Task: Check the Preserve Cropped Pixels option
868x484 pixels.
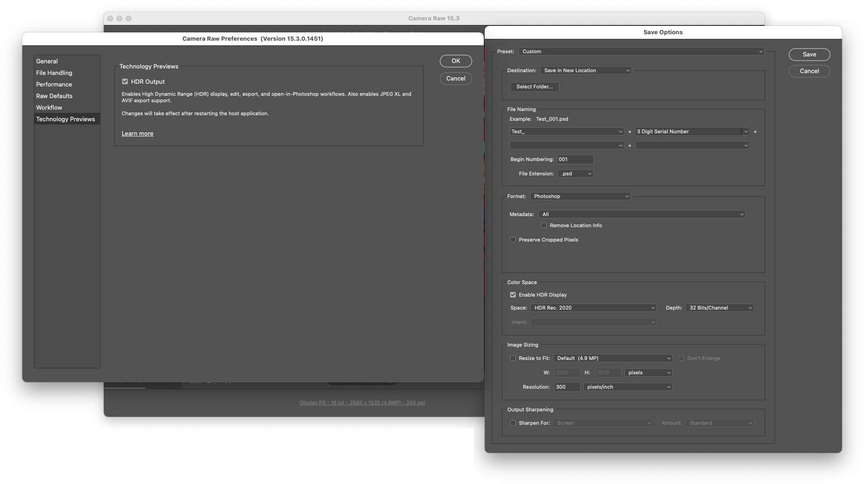Action: [513, 240]
